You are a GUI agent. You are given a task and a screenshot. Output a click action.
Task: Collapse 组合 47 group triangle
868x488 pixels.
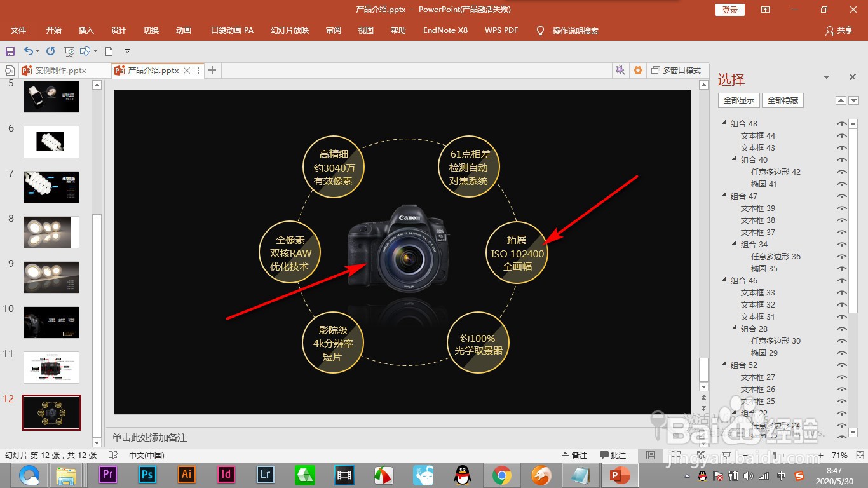[x=724, y=196]
